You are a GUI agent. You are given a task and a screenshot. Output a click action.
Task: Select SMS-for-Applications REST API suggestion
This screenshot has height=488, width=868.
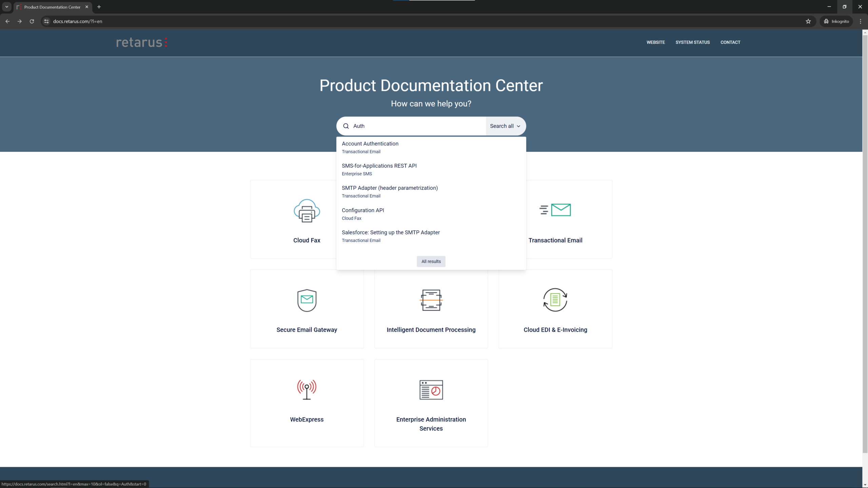(x=431, y=169)
